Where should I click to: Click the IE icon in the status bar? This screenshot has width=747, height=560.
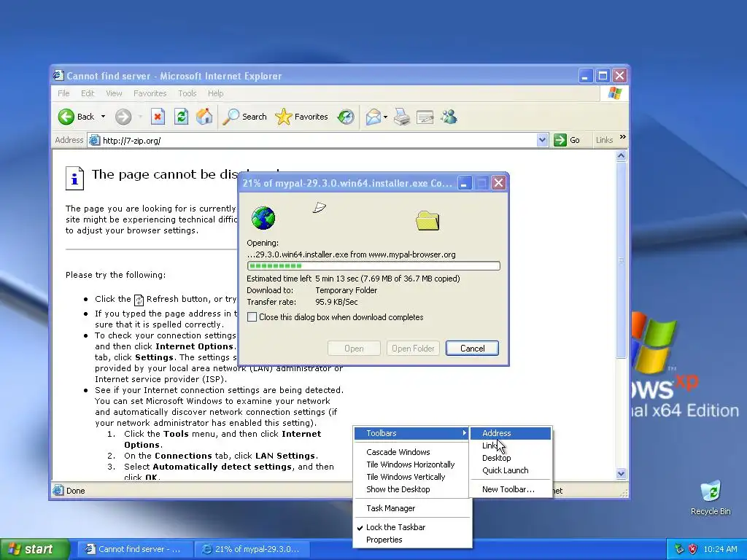pyautogui.click(x=58, y=490)
